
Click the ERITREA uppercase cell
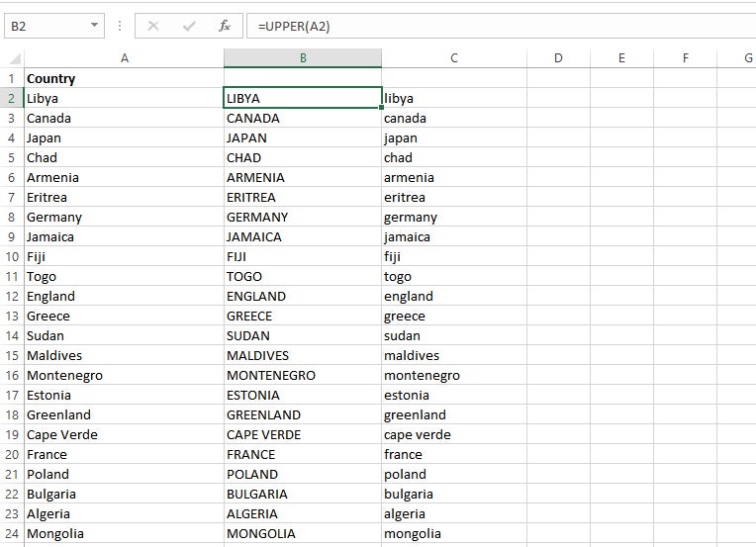(303, 197)
